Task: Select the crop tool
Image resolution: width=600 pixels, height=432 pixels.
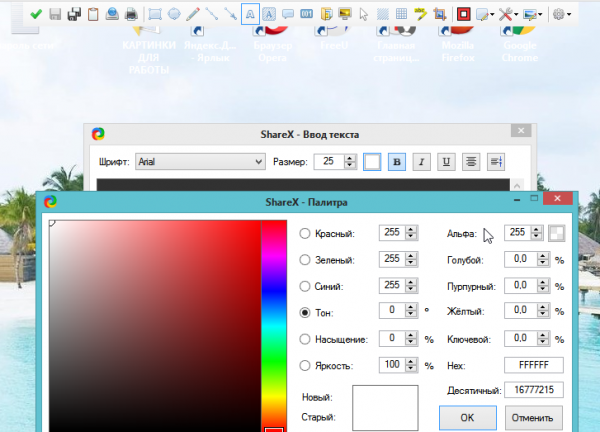Action: [440, 15]
